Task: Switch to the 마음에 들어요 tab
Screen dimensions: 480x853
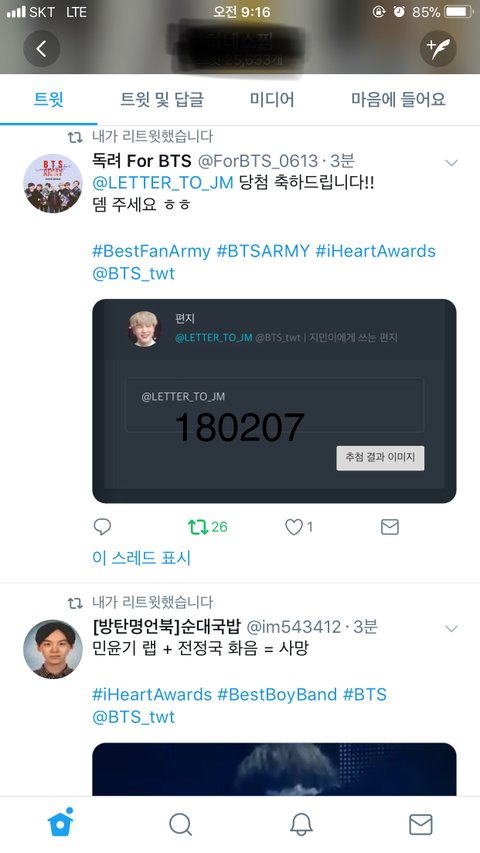Action: 398,100
